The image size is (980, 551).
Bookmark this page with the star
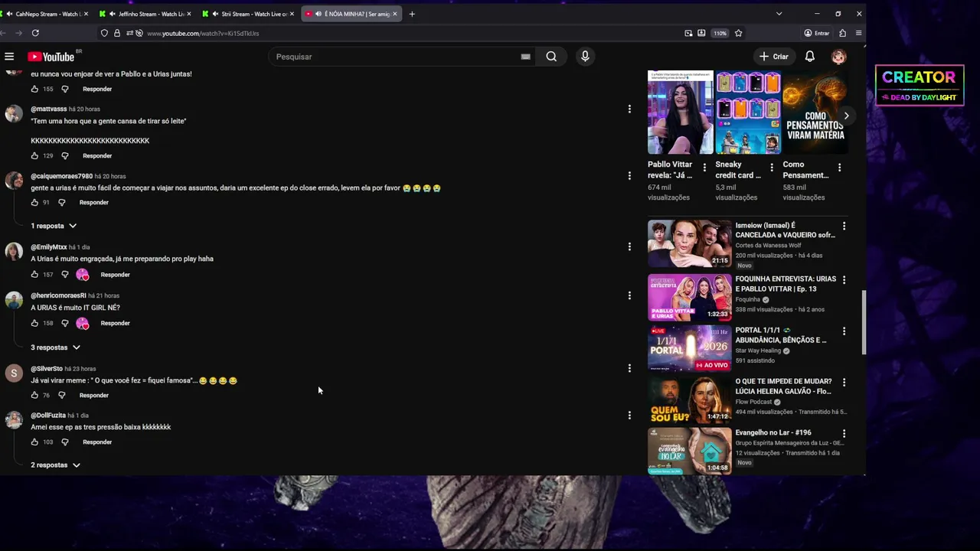coord(738,33)
